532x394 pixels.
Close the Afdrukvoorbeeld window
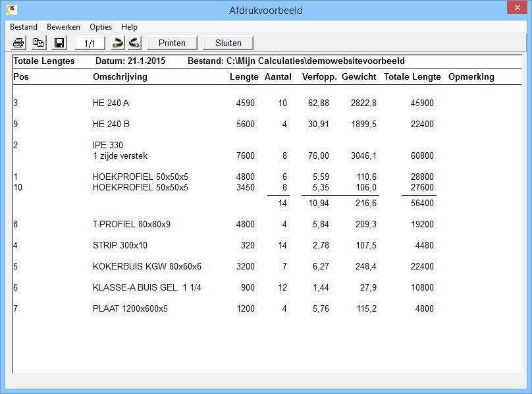(x=517, y=7)
